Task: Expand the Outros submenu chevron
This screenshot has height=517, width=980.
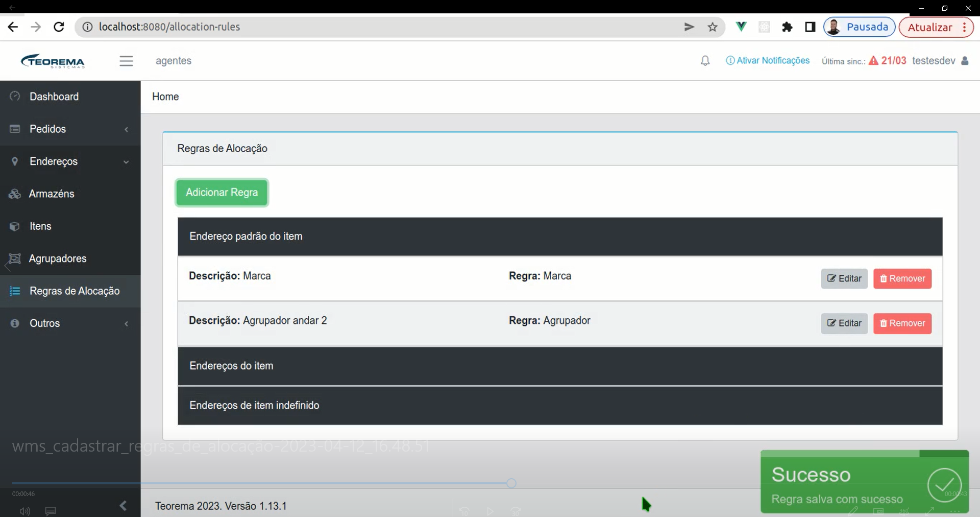Action: click(126, 324)
